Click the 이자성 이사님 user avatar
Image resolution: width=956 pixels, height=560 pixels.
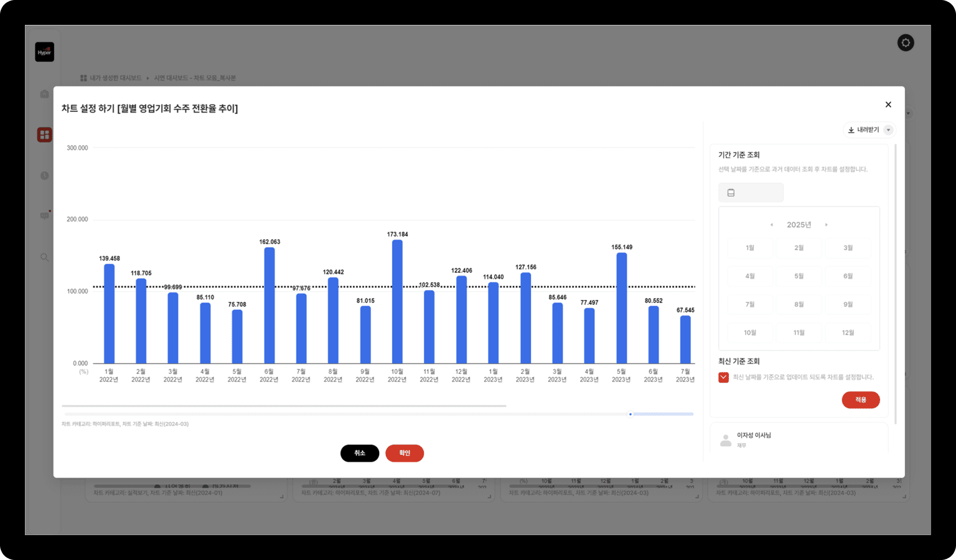point(726,440)
